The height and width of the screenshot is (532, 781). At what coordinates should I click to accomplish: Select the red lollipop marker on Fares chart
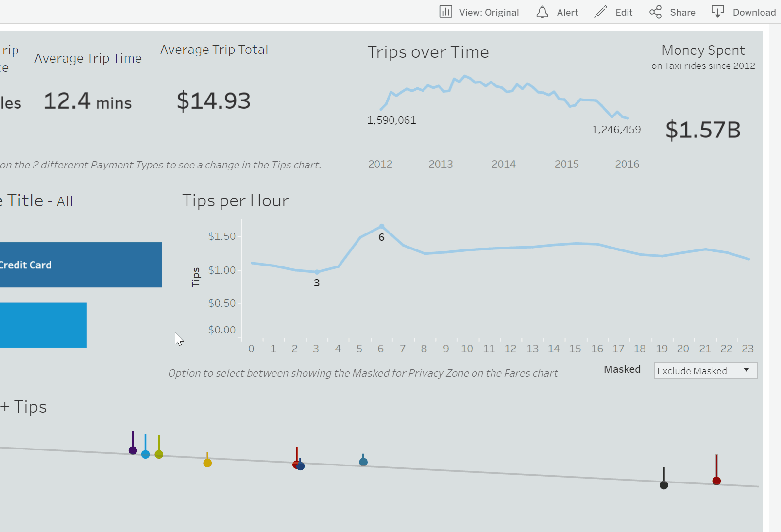(297, 464)
